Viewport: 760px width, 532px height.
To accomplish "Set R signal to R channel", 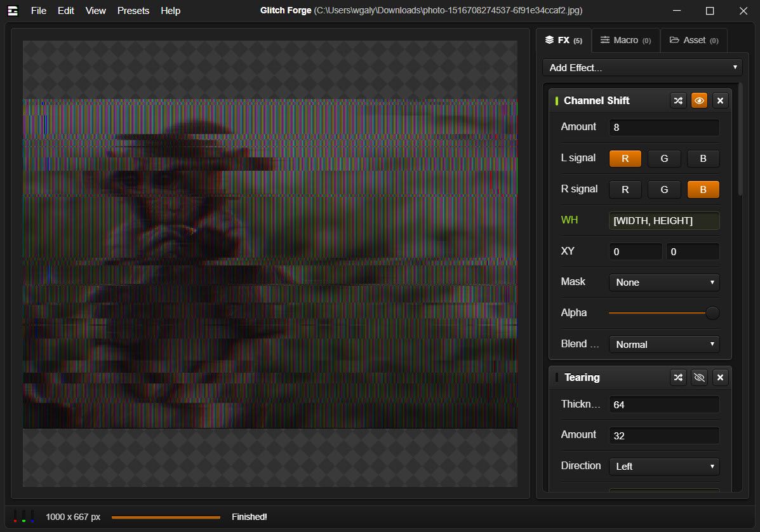I will tap(625, 189).
